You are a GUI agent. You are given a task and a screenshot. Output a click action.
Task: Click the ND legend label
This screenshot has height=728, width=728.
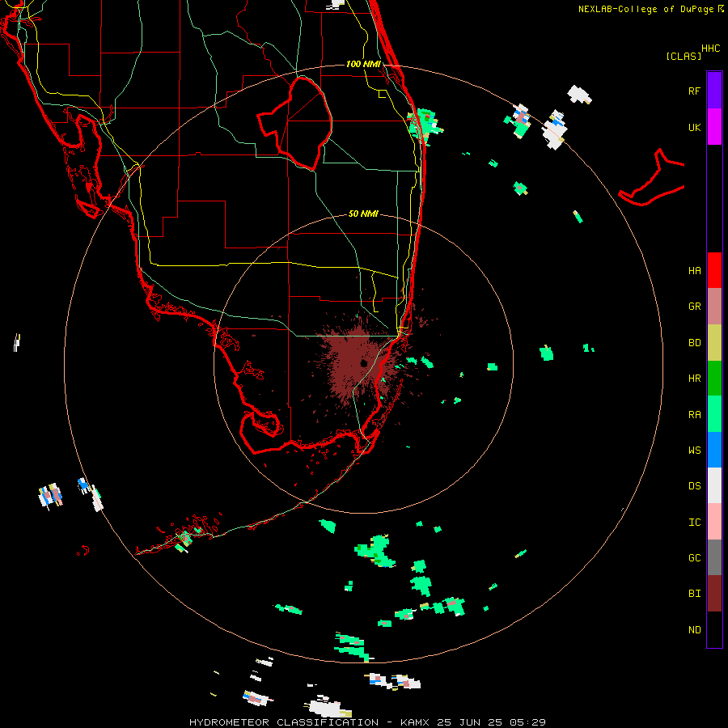click(x=694, y=630)
